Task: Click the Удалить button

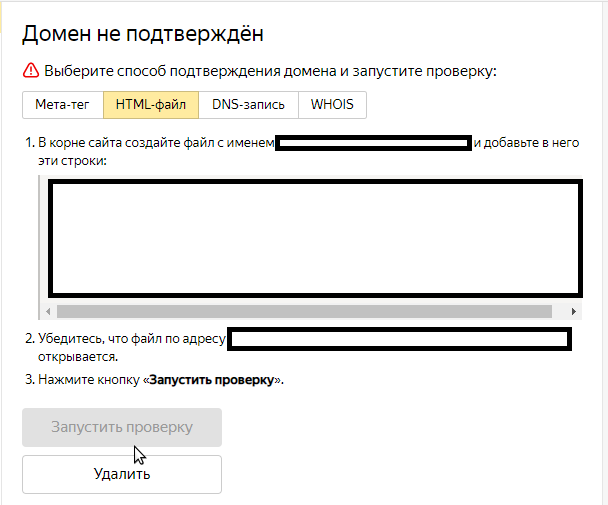Action: 122,474
